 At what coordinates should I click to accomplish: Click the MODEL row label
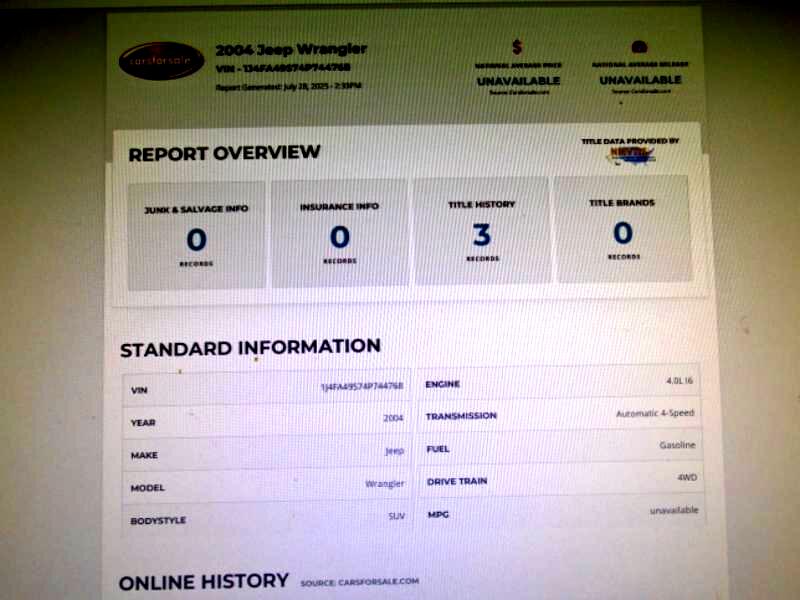point(147,488)
